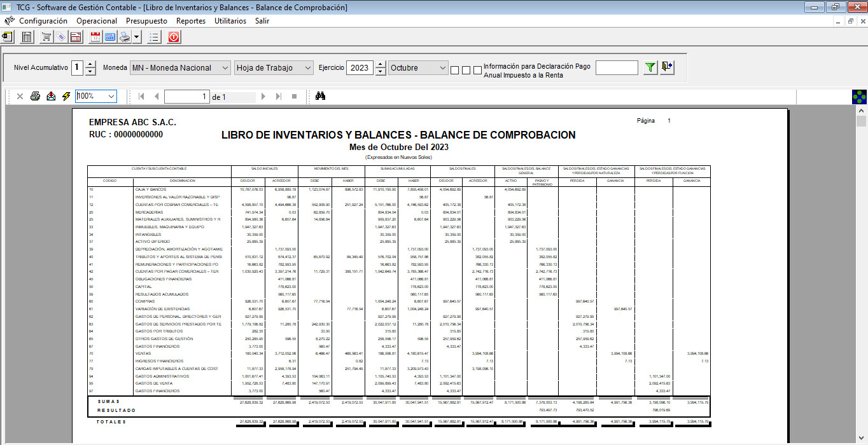Open the Reportes menu
The width and height of the screenshot is (868, 445).
pyautogui.click(x=191, y=21)
